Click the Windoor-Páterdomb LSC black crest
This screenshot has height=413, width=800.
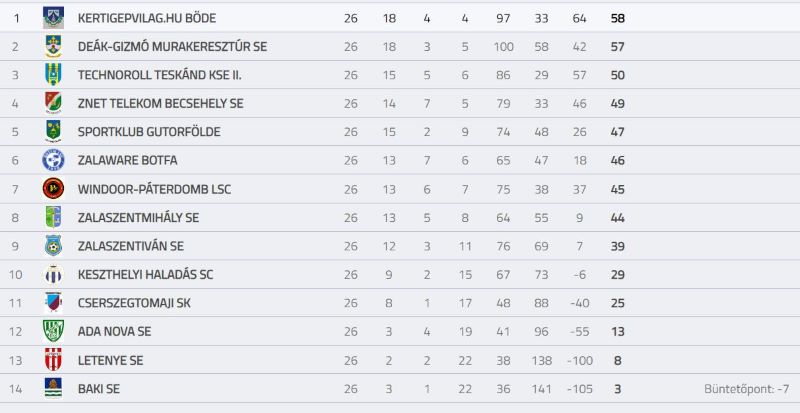[x=53, y=189]
